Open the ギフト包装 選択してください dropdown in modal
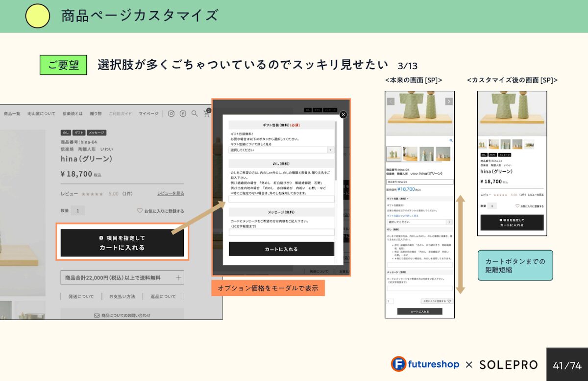This screenshot has width=588, height=381. point(282,150)
